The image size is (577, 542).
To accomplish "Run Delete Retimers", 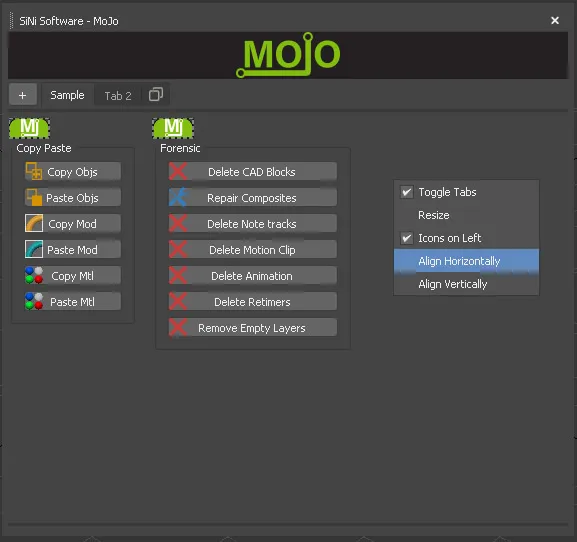I will 253,301.
